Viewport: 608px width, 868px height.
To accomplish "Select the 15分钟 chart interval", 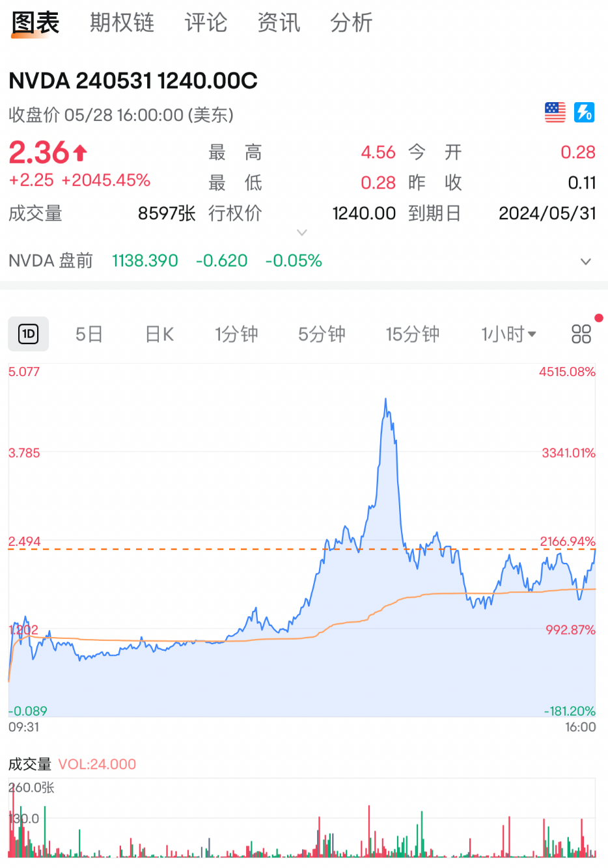I will pos(413,334).
